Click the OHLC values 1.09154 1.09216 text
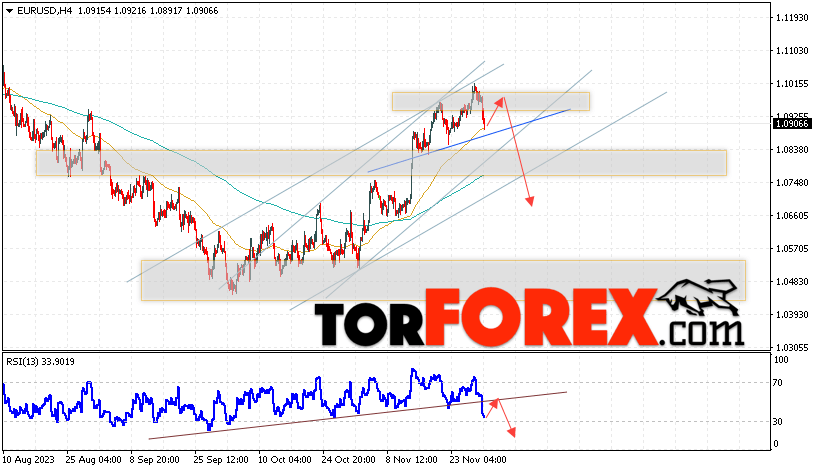The height and width of the screenshot is (471, 816). point(111,10)
